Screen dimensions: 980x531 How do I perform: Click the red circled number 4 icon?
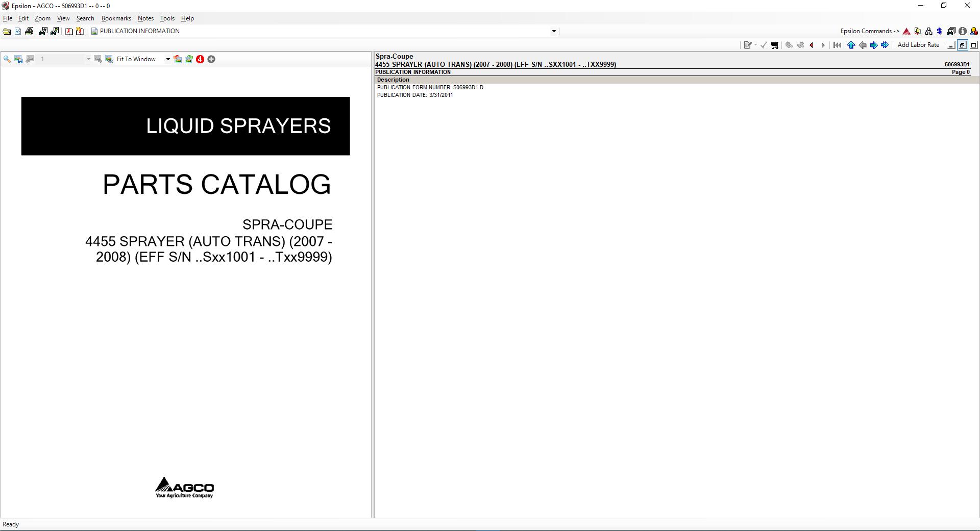pyautogui.click(x=200, y=59)
